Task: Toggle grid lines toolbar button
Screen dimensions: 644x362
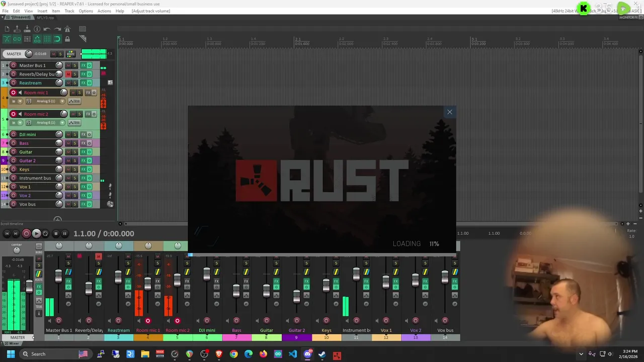Action: (47, 39)
